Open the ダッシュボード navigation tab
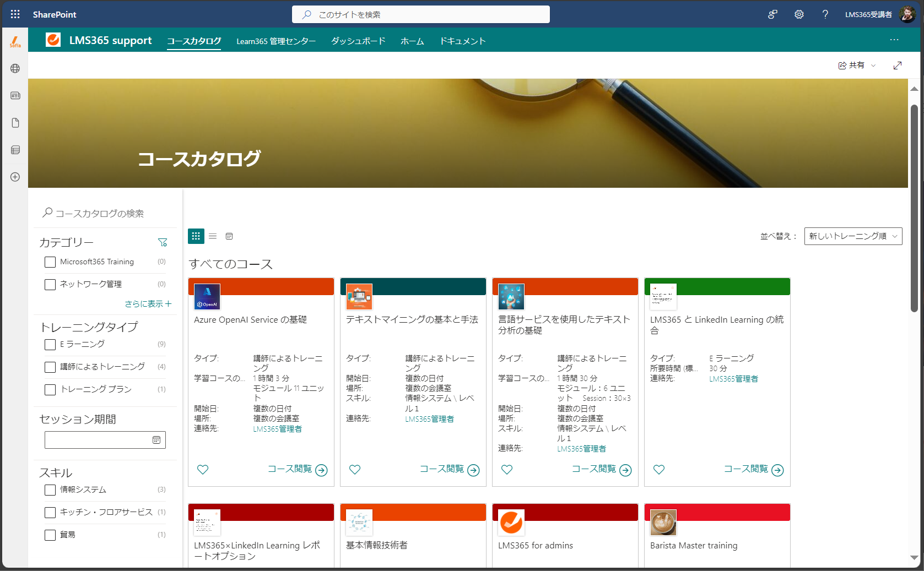Screen dimensions: 924x571 (x=358, y=41)
